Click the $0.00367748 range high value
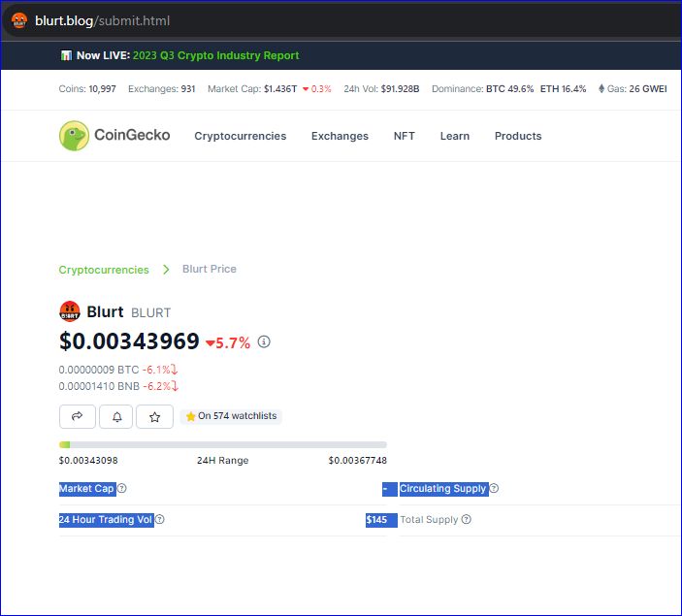 tap(358, 460)
